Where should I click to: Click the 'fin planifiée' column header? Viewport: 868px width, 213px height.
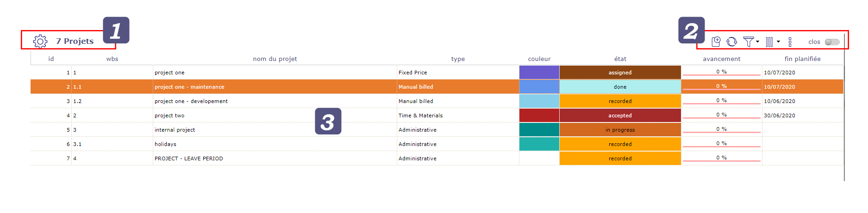click(x=802, y=59)
